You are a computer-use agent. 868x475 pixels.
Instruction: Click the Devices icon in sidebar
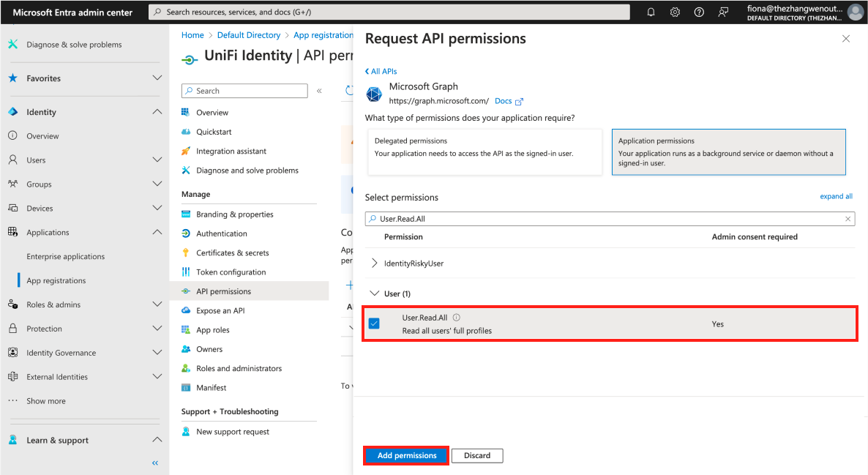coord(12,208)
